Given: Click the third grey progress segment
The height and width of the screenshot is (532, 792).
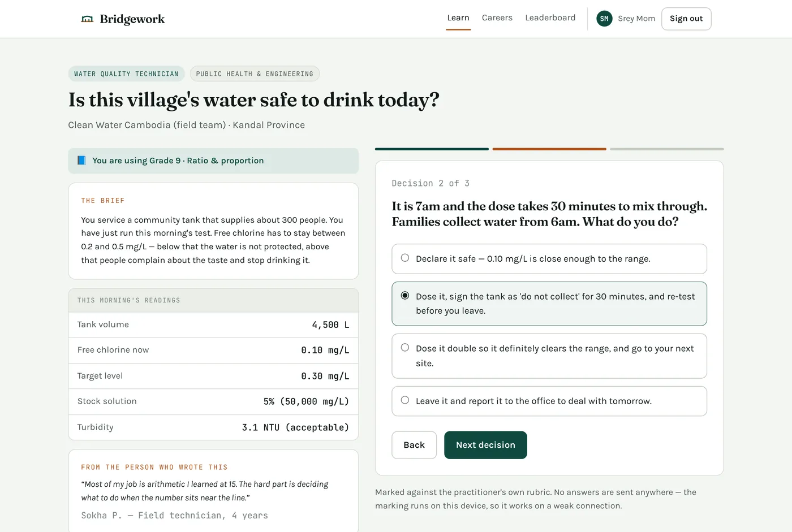Looking at the screenshot, I should click(x=667, y=149).
